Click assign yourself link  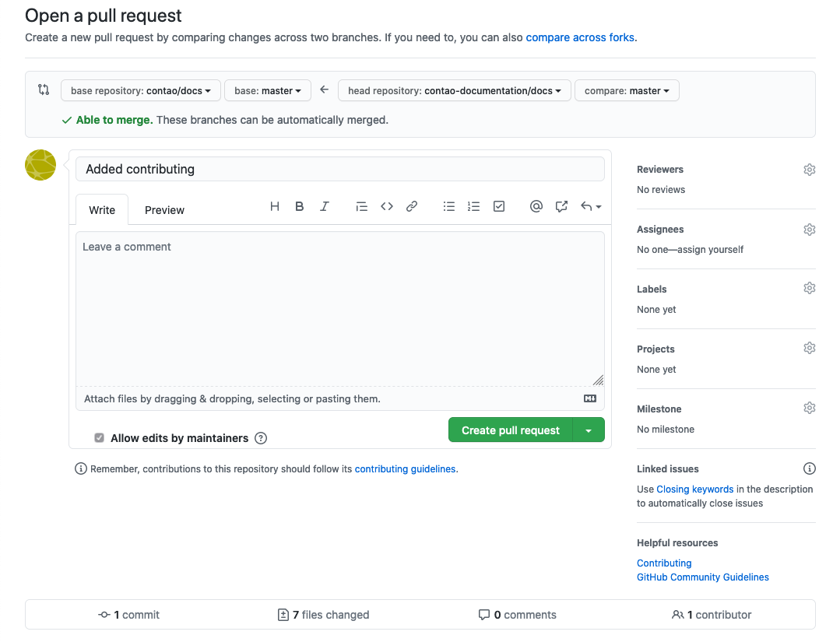[710, 250]
